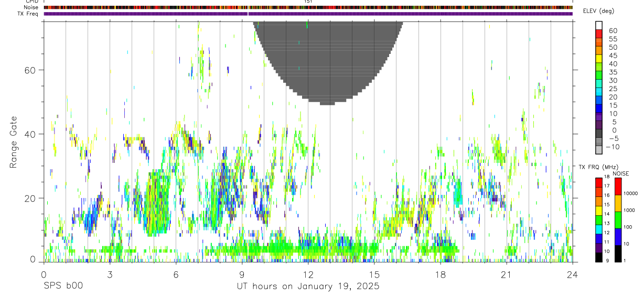Screen dimensions: 644x297
Task: Click the 'Noise' strip label at top left
Action: [31, 7]
